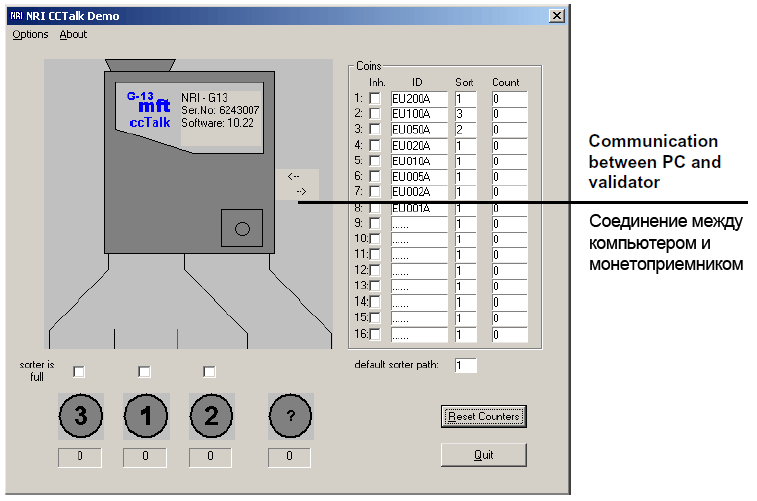
Task: Enable inhibit checkbox for coin 1
Action: click(x=375, y=99)
